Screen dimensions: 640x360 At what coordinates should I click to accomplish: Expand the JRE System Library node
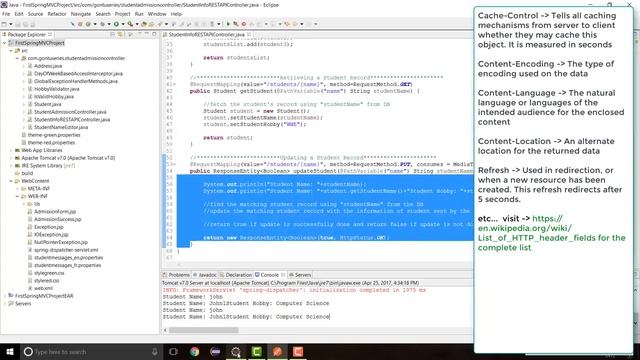click(11, 166)
